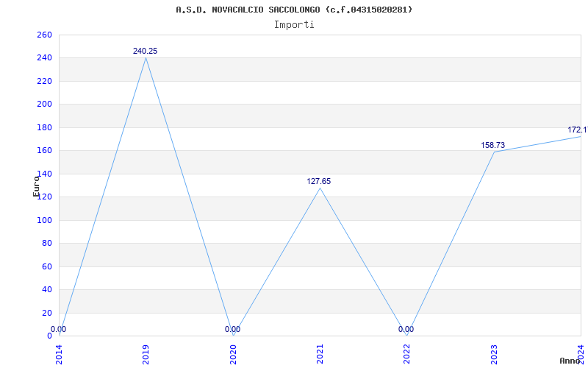The image size is (588, 368).
Task: Click the 172.1 value label at 2024
Action: point(578,130)
